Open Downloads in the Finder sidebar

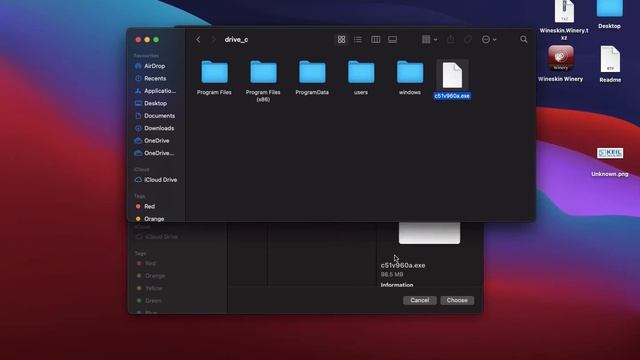click(x=155, y=128)
